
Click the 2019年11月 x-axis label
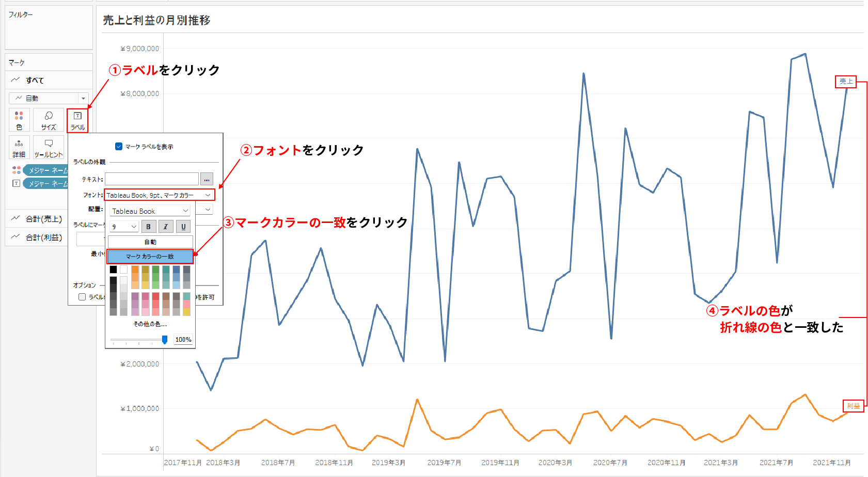(500, 463)
